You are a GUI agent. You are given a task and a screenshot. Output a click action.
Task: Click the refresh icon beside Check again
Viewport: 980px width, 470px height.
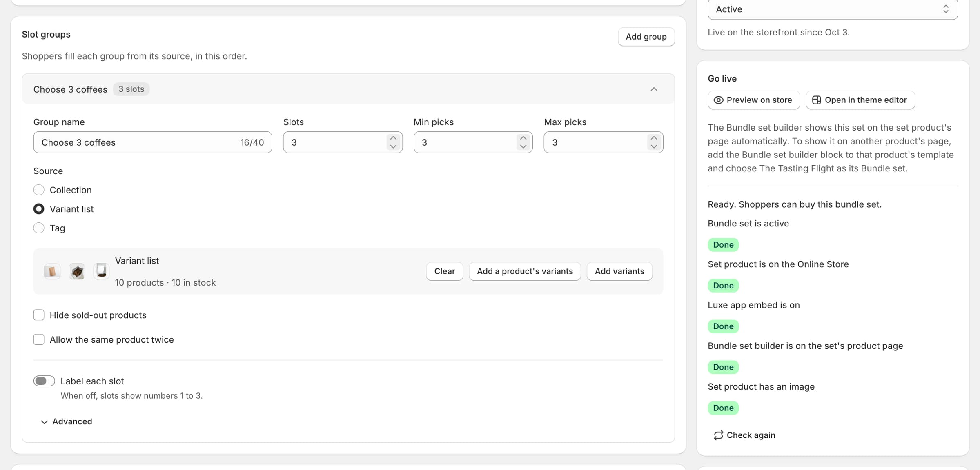coord(718,435)
